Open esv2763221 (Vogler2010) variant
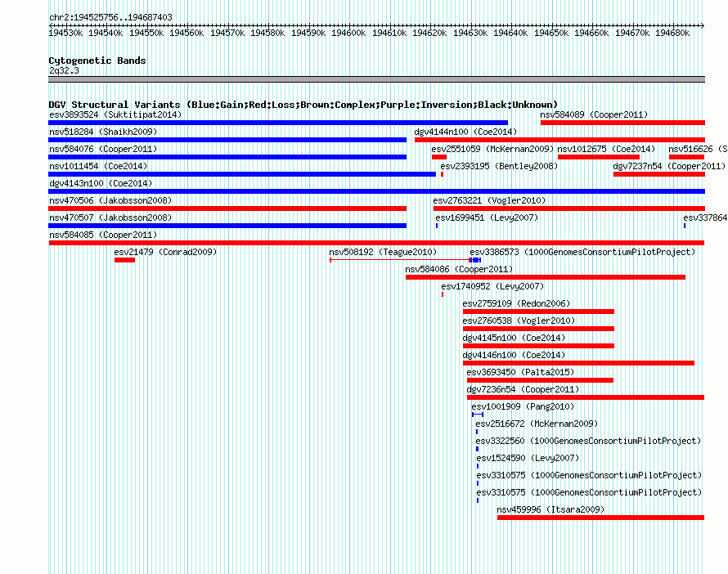This screenshot has width=728, height=574. 489,200
